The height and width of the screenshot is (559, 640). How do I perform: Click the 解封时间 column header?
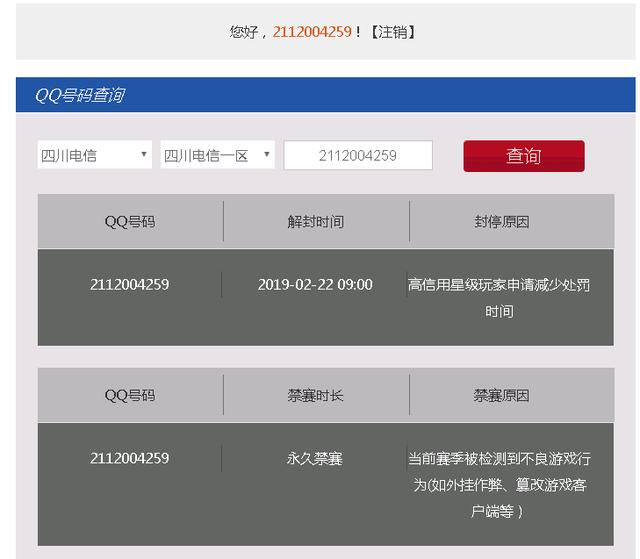coord(316,222)
